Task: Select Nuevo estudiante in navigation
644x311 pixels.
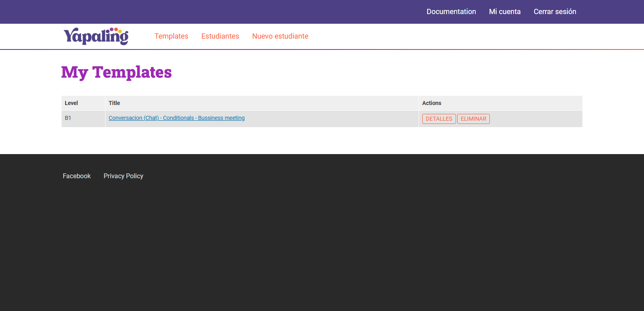Action: coord(280,36)
